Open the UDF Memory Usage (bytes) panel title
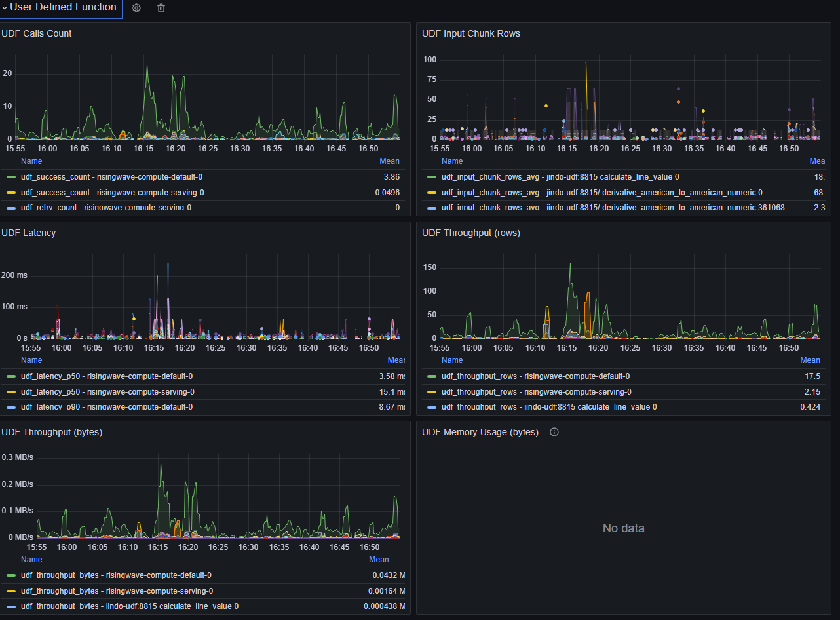 point(480,432)
